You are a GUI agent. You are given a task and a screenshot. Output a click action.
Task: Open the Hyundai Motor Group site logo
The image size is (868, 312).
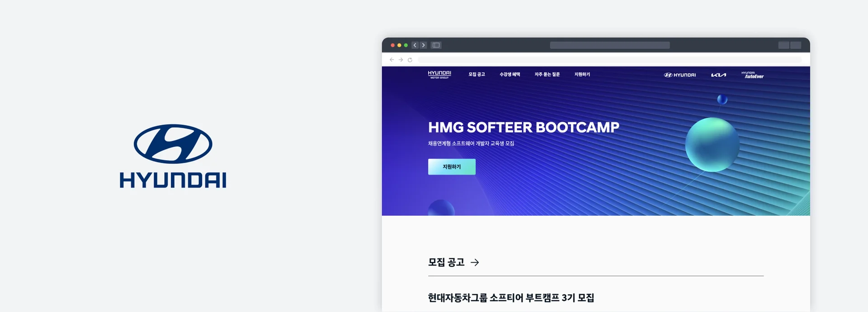coord(439,75)
